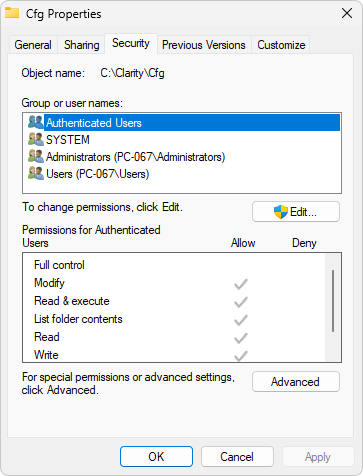Cancel the properties dialog
Screen dimensions: 363x476
pyautogui.click(x=237, y=457)
